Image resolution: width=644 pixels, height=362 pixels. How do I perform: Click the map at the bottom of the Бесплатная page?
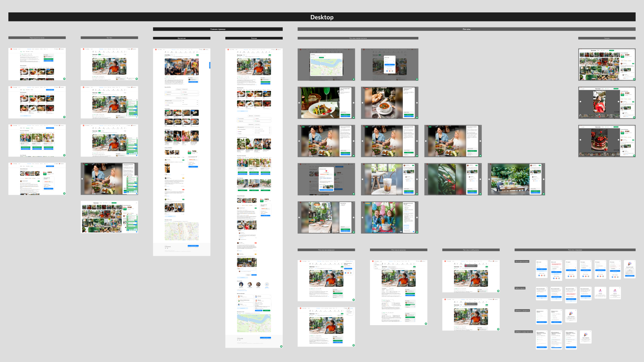(181, 231)
